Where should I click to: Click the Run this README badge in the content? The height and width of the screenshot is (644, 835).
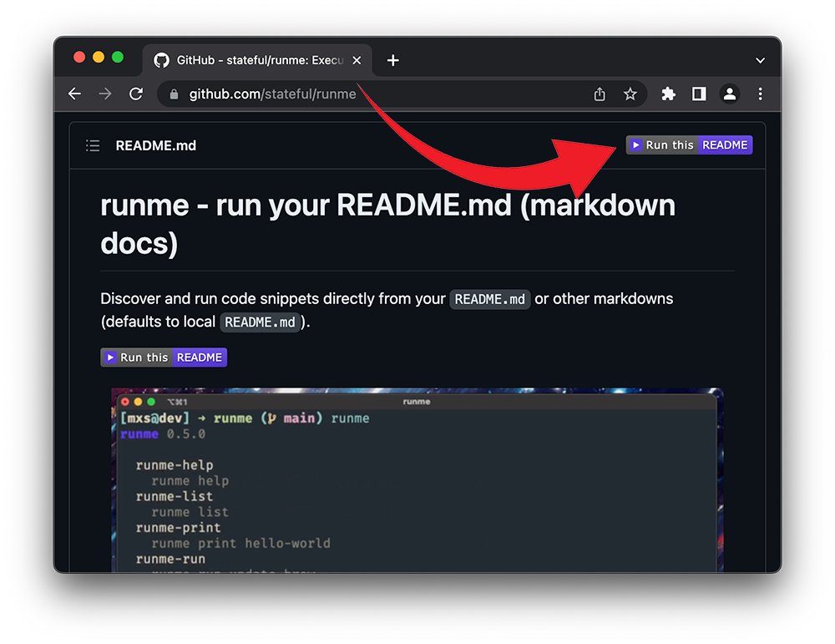(163, 357)
